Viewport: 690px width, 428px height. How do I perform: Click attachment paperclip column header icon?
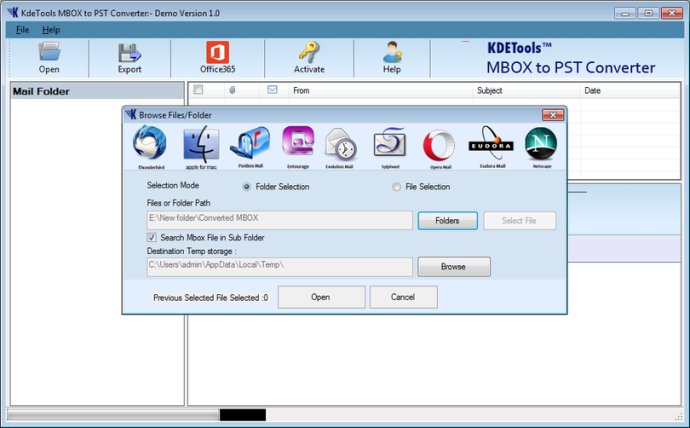[232, 90]
